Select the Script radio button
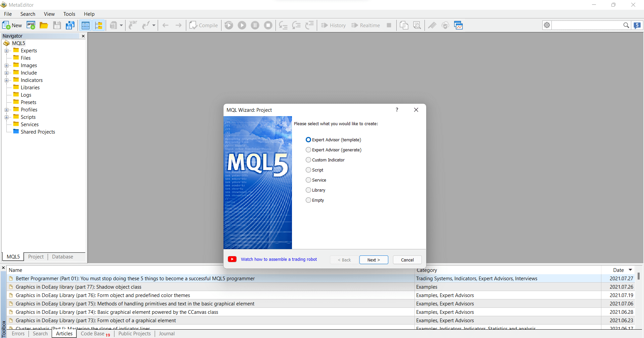The image size is (644, 338). [308, 170]
